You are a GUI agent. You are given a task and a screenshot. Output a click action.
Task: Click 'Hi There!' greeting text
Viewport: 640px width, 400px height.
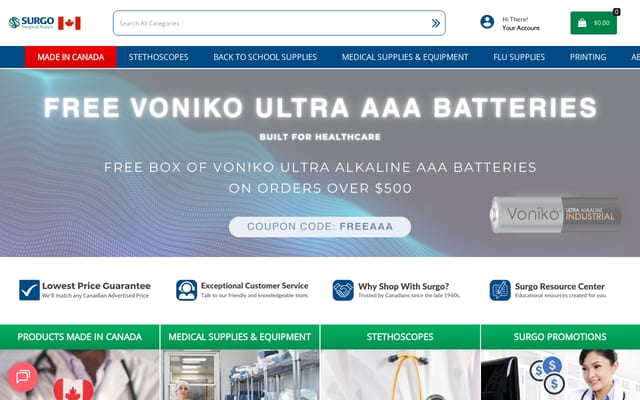click(515, 19)
